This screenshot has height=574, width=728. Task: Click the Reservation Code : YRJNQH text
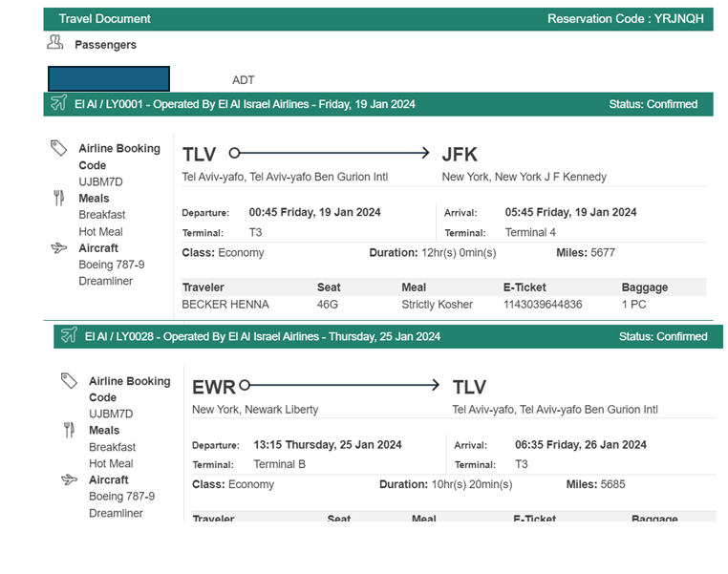(626, 18)
